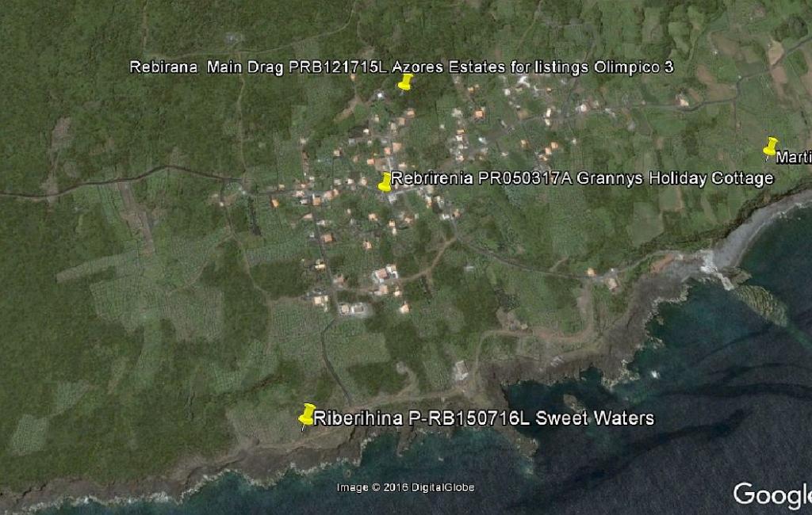Click the orange-roofed house on the northeast road

click(x=682, y=101)
